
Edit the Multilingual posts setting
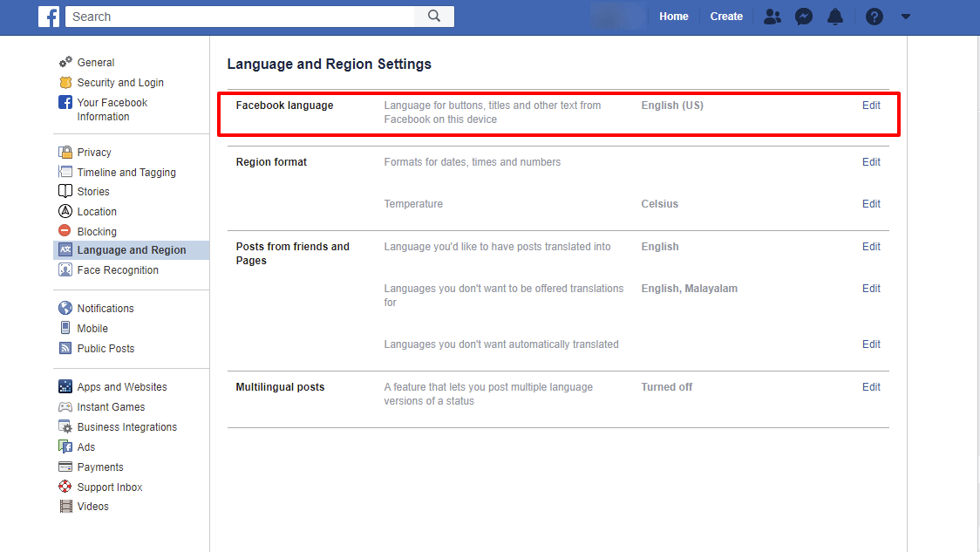pos(871,387)
